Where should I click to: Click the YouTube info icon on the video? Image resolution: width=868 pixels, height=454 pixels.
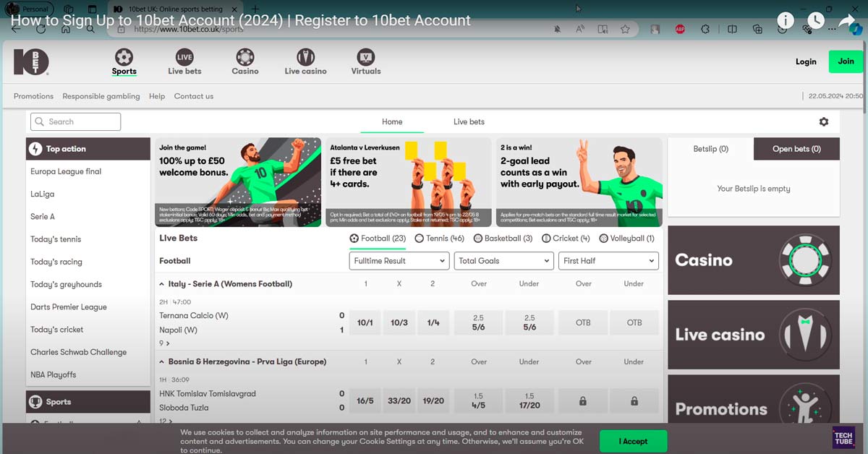coord(785,20)
